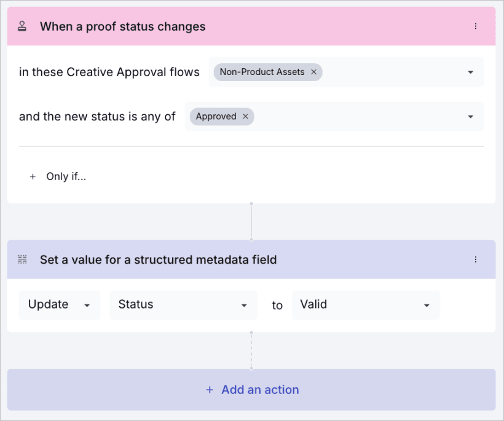The width and height of the screenshot is (504, 421).
Task: Click the plus icon inside Add an action
Action: click(210, 390)
